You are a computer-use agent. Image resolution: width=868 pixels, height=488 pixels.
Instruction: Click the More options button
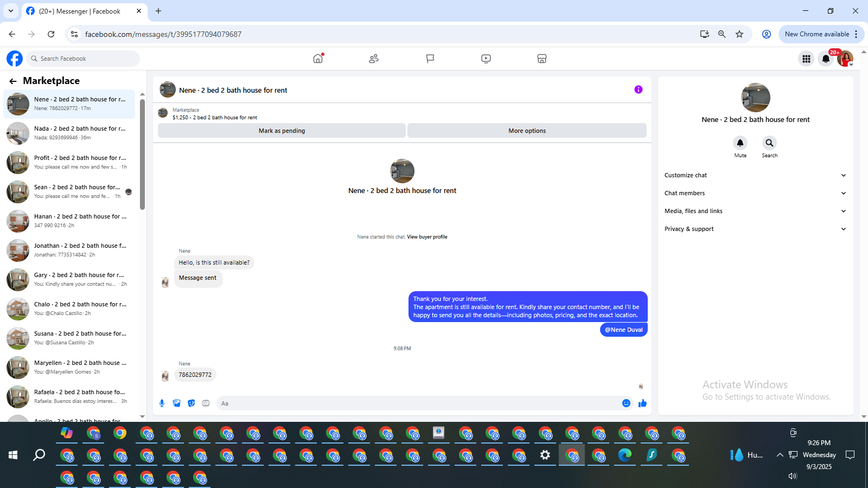pyautogui.click(x=527, y=131)
